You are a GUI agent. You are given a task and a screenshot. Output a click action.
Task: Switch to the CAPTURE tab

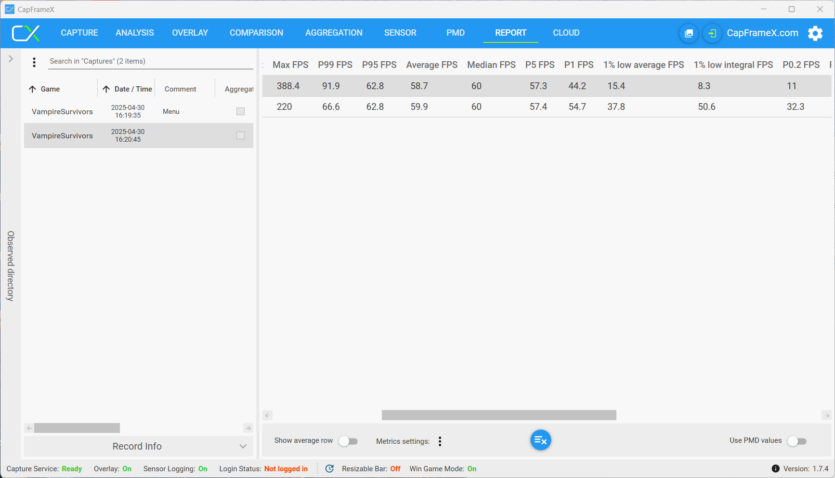[79, 32]
